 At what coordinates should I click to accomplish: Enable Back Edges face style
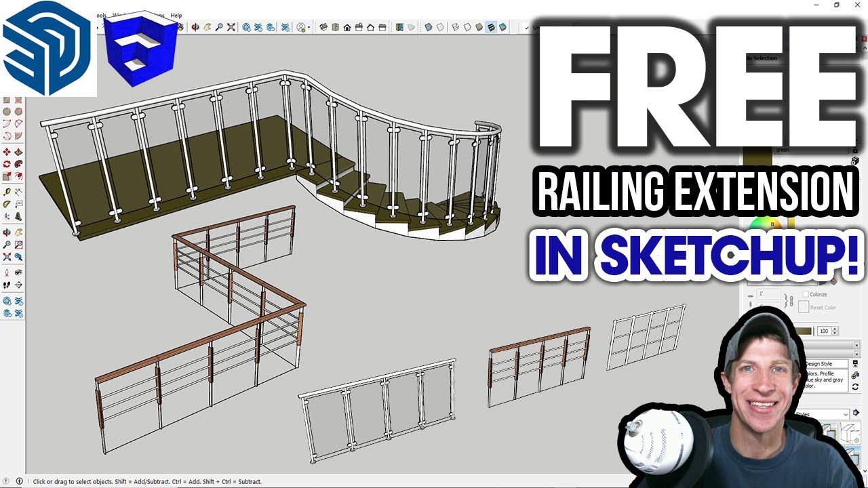(440, 27)
